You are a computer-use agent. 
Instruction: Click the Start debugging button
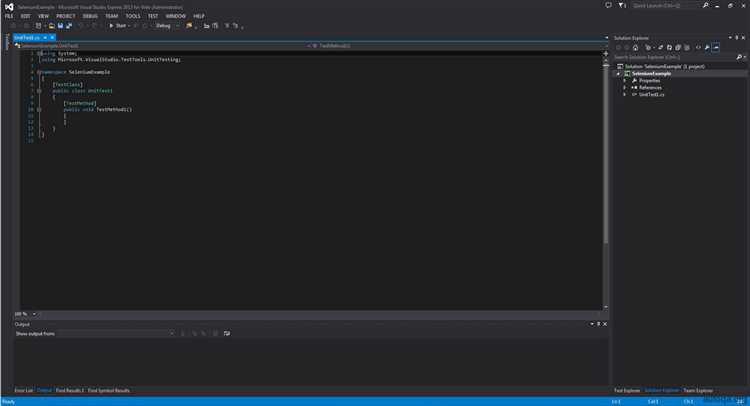[118, 25]
